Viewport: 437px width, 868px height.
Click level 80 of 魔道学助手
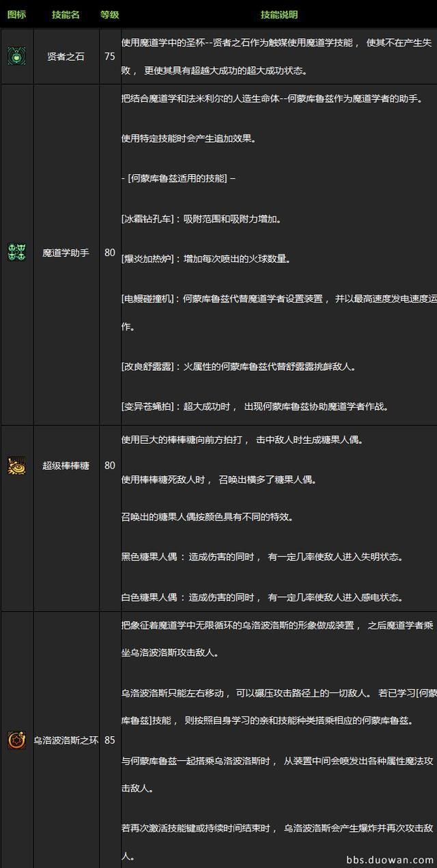[x=110, y=253]
